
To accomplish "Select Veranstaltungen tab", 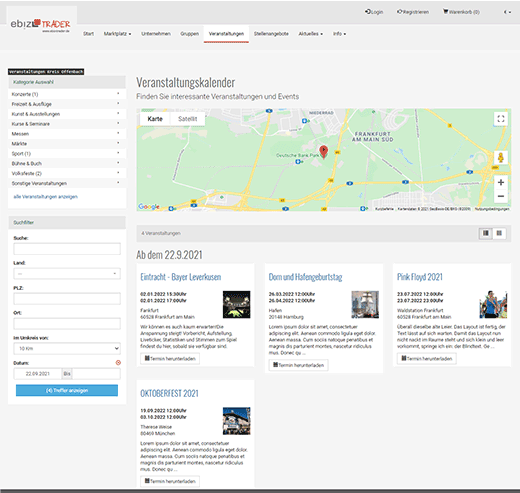I will click(226, 34).
